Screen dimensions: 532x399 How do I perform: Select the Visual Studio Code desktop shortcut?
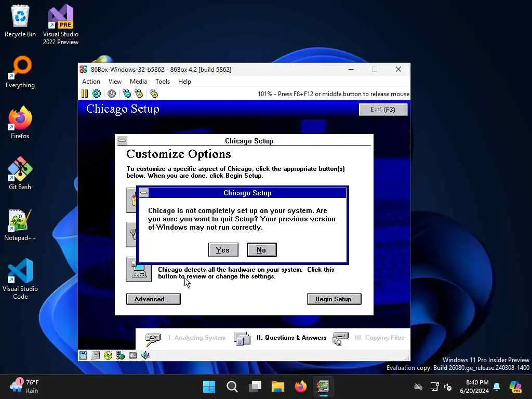click(x=20, y=279)
